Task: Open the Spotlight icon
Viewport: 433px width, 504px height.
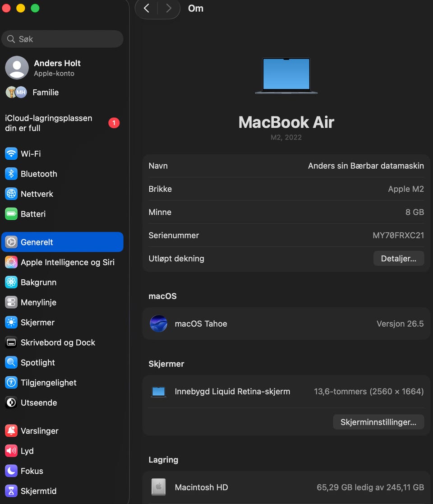Action: coord(11,363)
